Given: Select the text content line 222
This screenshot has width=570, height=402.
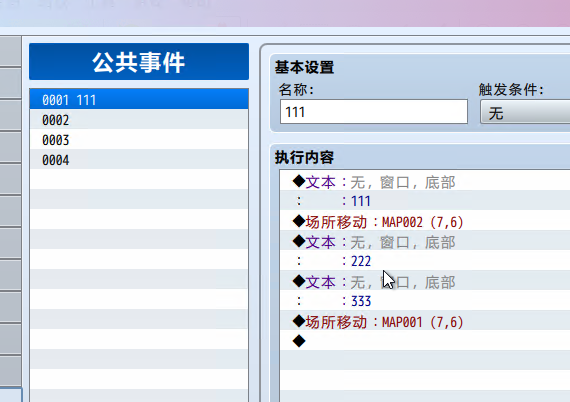Looking at the screenshot, I should 425,261.
